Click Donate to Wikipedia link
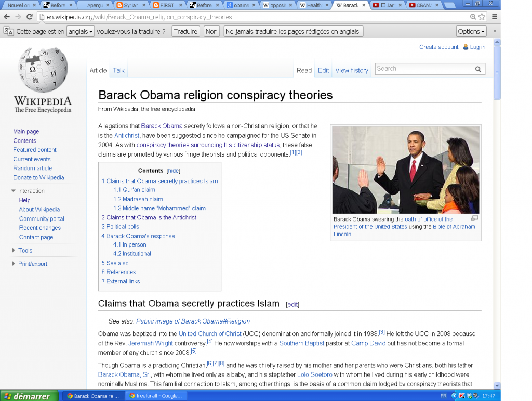Image resolution: width=532 pixels, height=401 pixels. (x=38, y=177)
